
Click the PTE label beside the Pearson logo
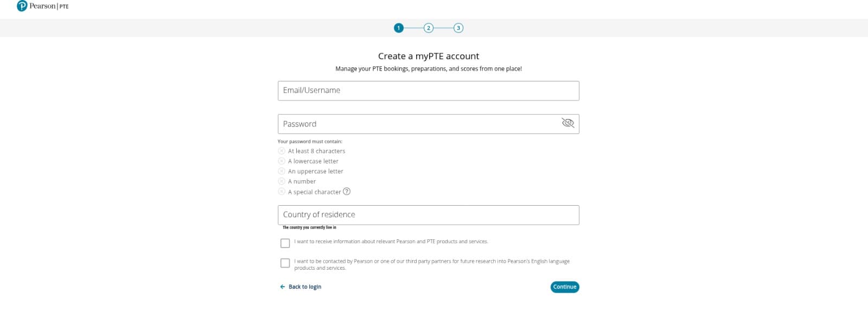tap(62, 7)
